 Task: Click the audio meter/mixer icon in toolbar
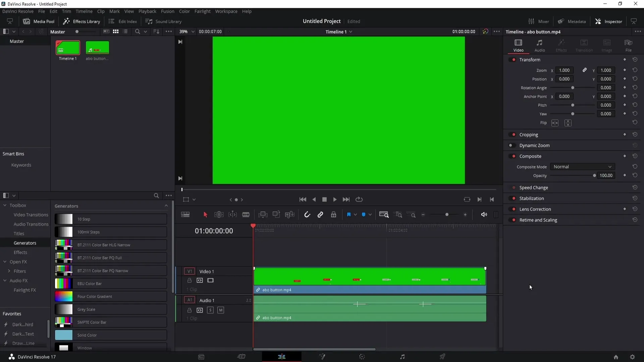[x=496, y=215]
